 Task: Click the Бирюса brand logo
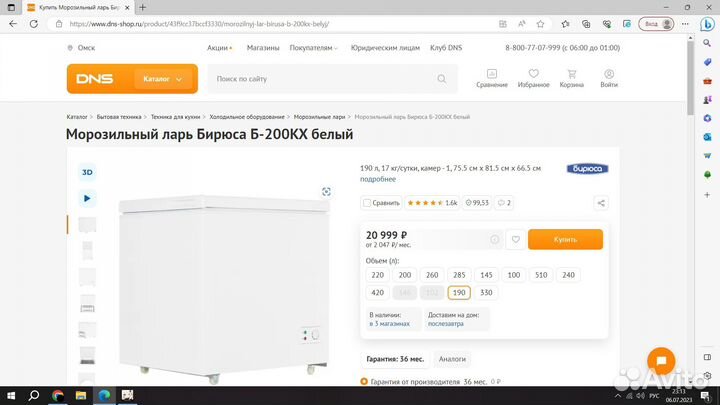pos(587,169)
